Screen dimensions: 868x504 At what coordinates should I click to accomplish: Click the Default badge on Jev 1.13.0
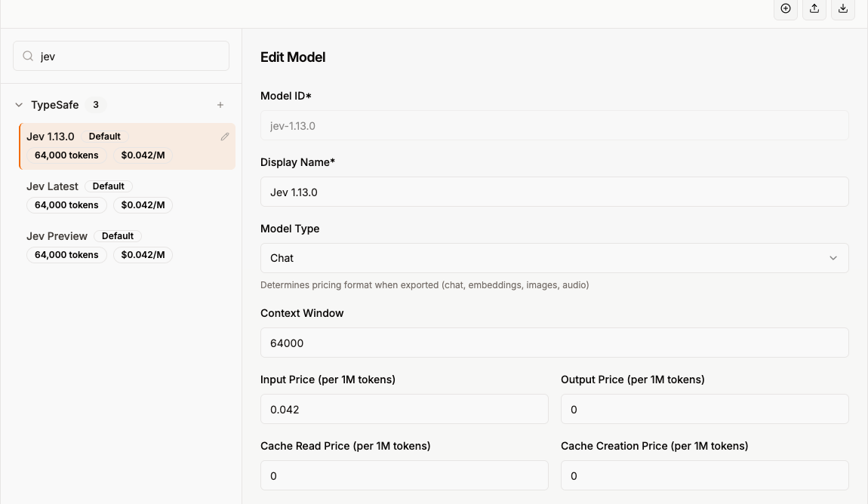coord(105,137)
